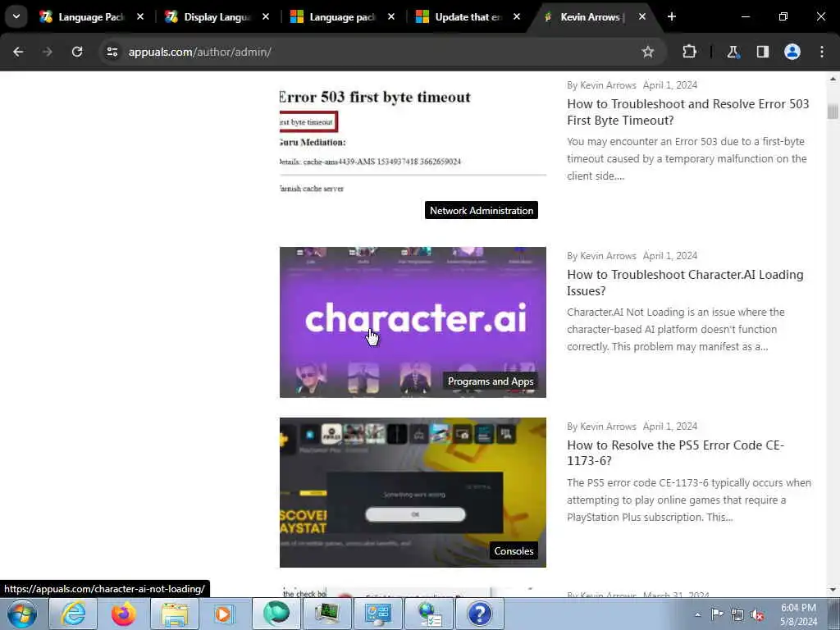Image resolution: width=840 pixels, height=630 pixels.
Task: Open a new browser tab
Action: (671, 17)
